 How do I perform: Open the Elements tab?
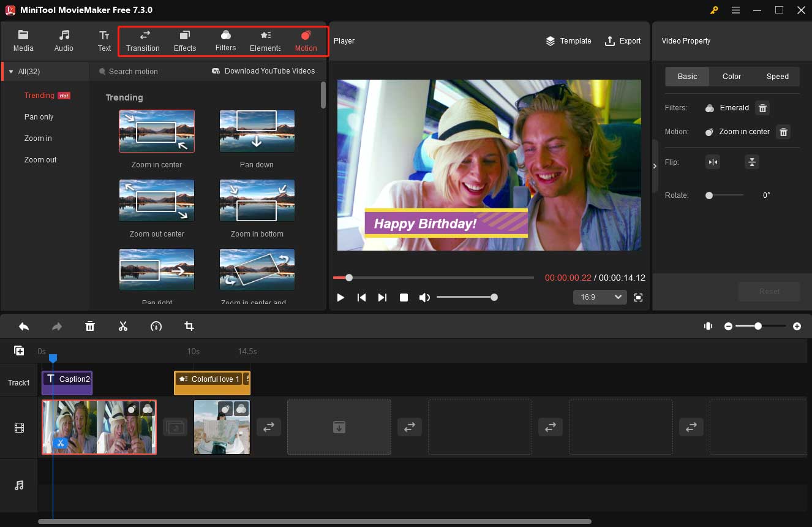click(x=265, y=41)
